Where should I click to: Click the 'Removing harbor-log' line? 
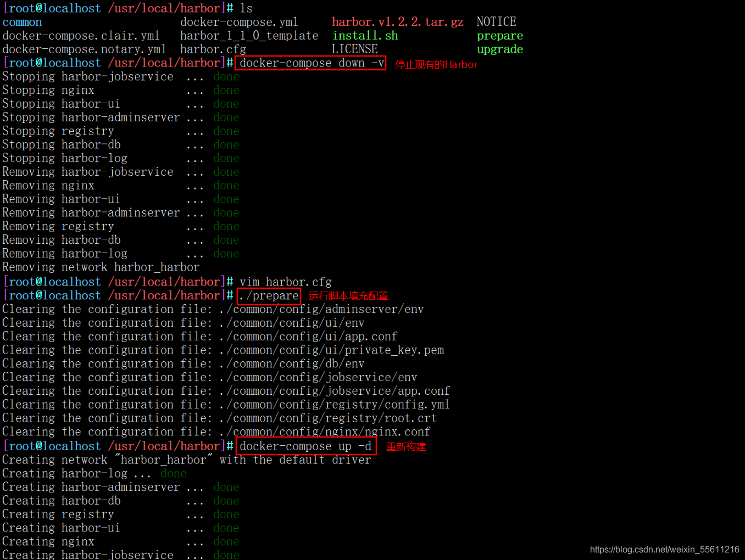pyautogui.click(x=121, y=254)
